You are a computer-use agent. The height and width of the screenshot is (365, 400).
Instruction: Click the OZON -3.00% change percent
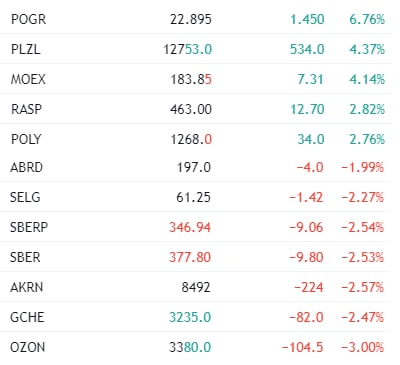(363, 347)
